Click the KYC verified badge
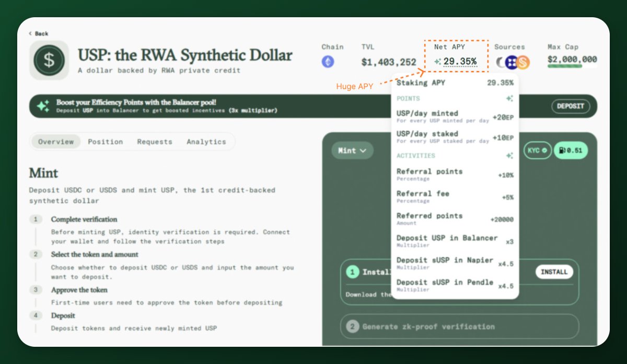Screen dimensions: 627x364 point(537,150)
